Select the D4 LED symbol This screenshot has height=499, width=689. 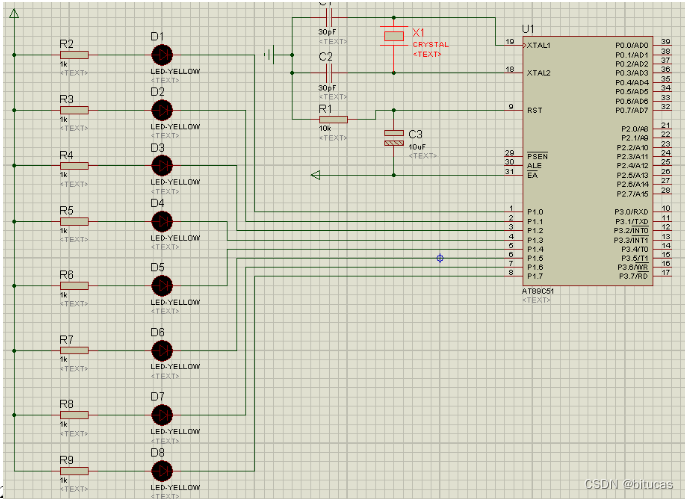point(162,221)
